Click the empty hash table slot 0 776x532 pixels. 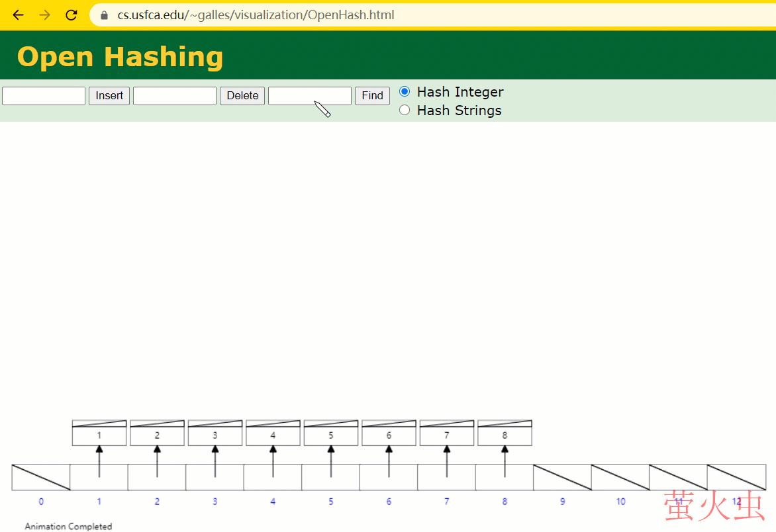[41, 477]
